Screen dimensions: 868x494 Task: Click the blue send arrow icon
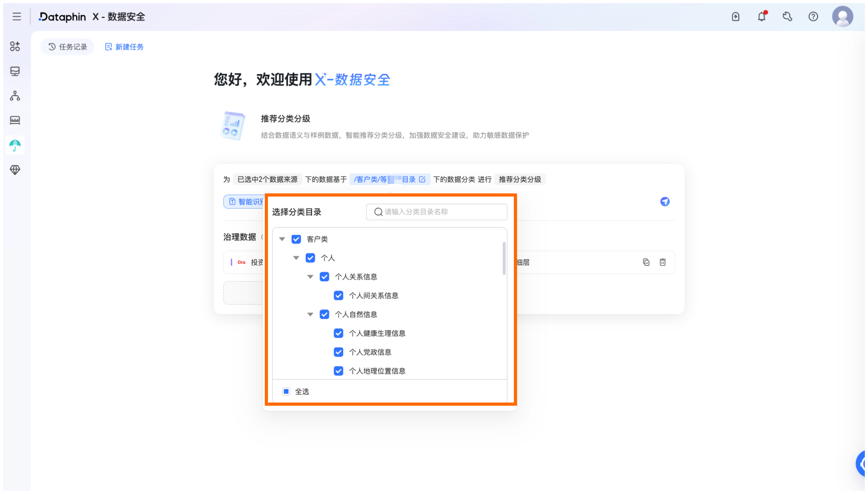tap(665, 202)
